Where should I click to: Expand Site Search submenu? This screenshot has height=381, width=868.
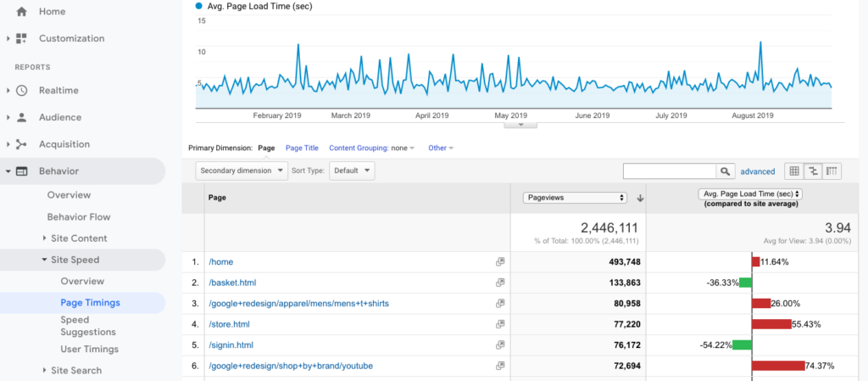[x=45, y=371]
